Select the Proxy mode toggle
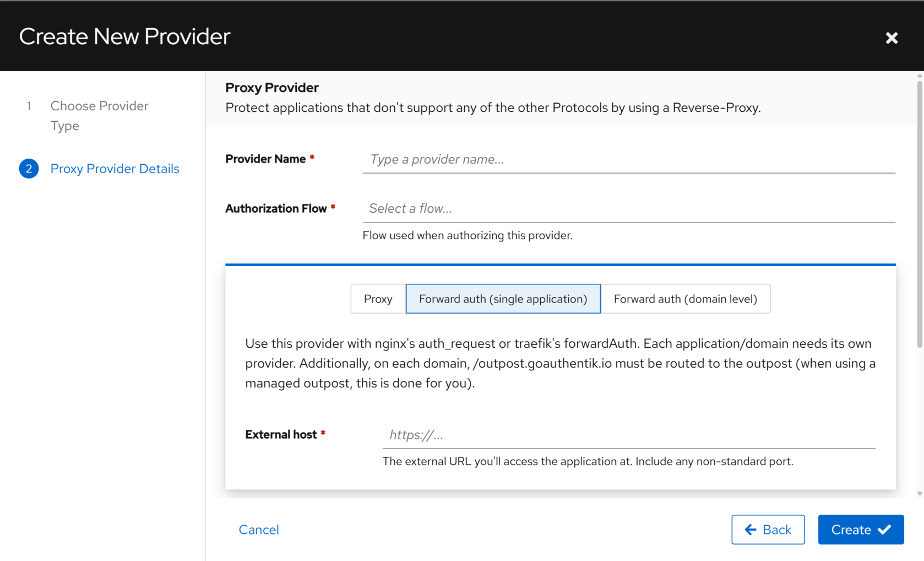924x561 pixels. click(378, 299)
